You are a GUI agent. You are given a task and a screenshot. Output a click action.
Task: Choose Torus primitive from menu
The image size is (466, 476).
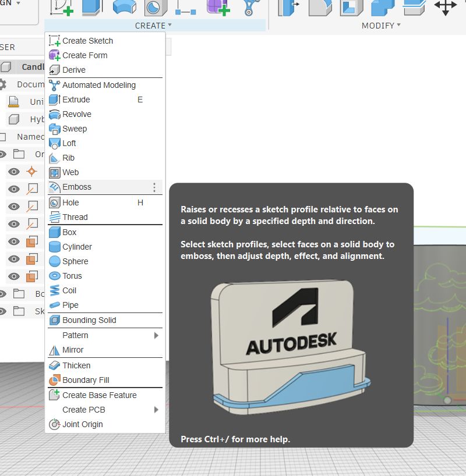[x=105, y=276]
